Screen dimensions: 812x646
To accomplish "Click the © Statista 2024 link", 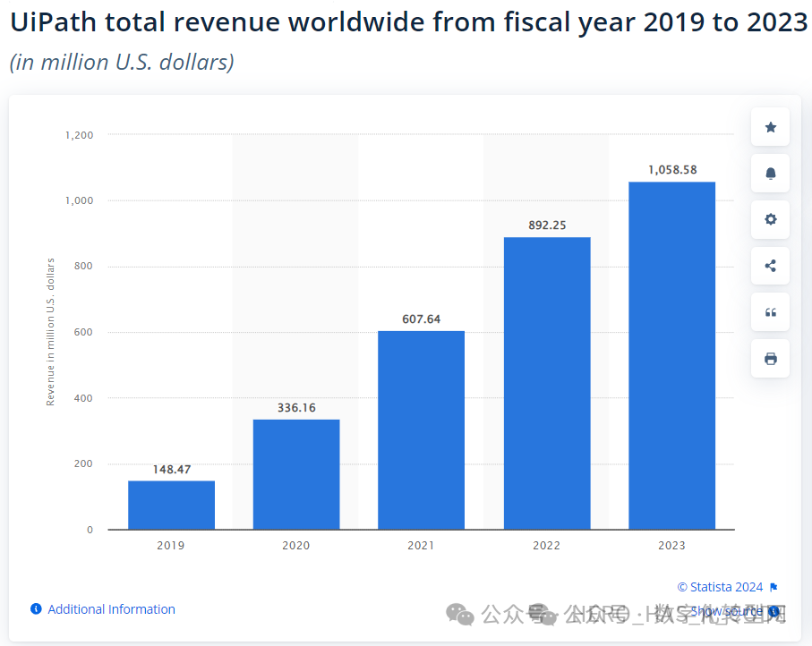I will point(720,587).
